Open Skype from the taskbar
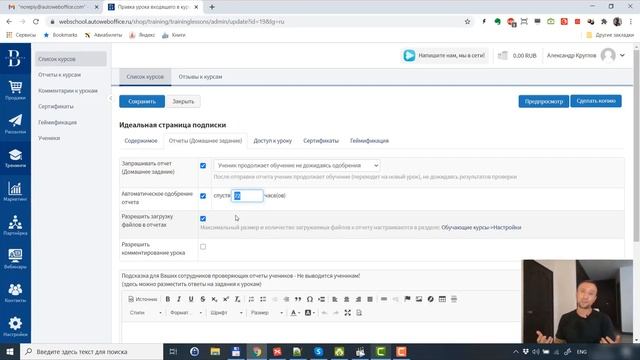The image size is (640, 360). 319,351
